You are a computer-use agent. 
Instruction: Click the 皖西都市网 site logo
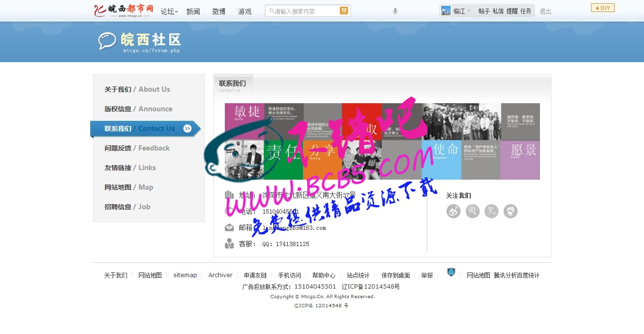point(124,11)
